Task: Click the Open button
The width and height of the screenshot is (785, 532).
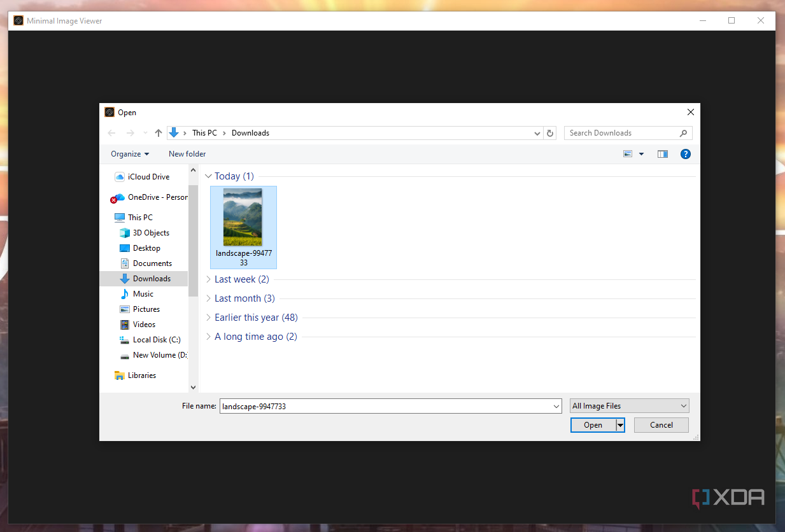Action: pyautogui.click(x=593, y=425)
